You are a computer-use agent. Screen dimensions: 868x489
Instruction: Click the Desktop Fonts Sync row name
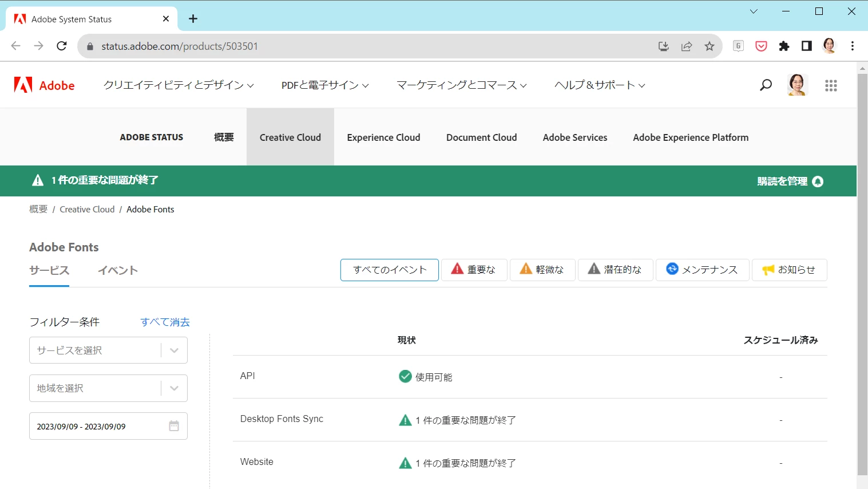(x=282, y=419)
